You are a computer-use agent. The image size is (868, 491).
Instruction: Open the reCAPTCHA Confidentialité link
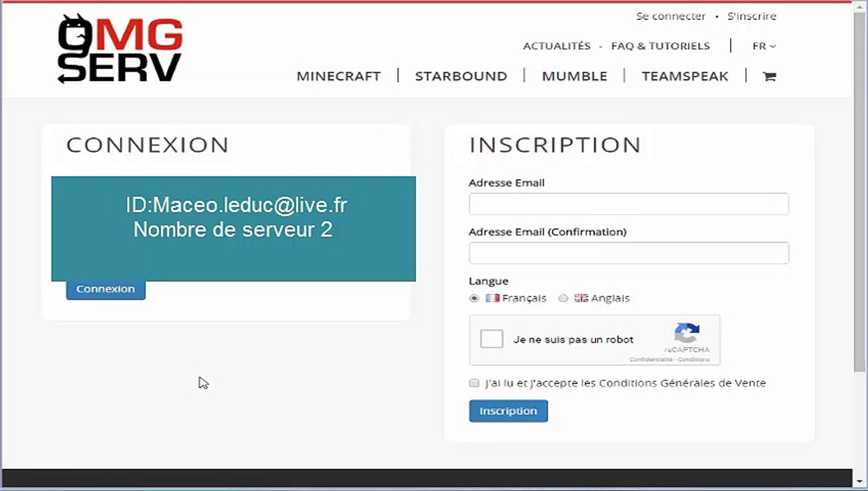(x=651, y=359)
